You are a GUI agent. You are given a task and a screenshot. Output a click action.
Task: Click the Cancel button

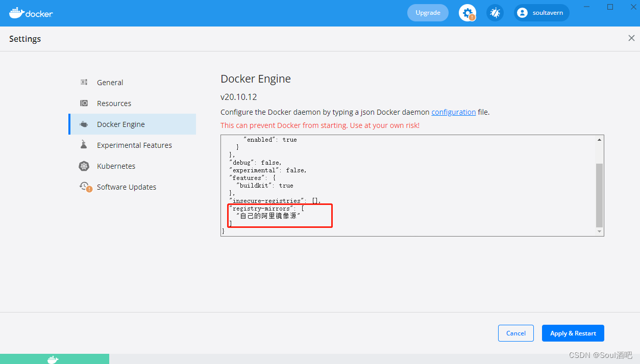click(x=516, y=333)
